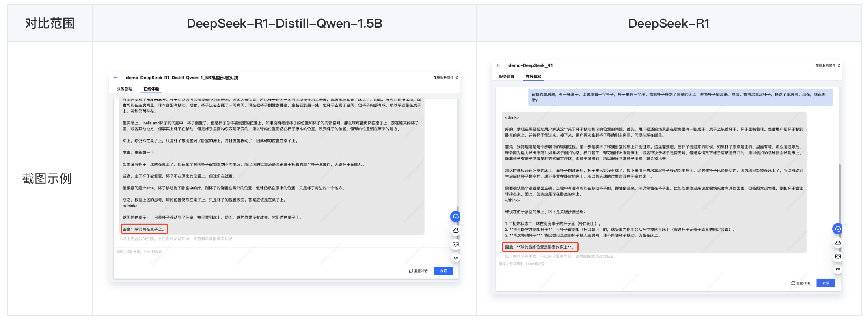868x321 pixels.
Task: Click AI-generated disclaimer text in Distill-Qwen window
Action: tap(177, 239)
